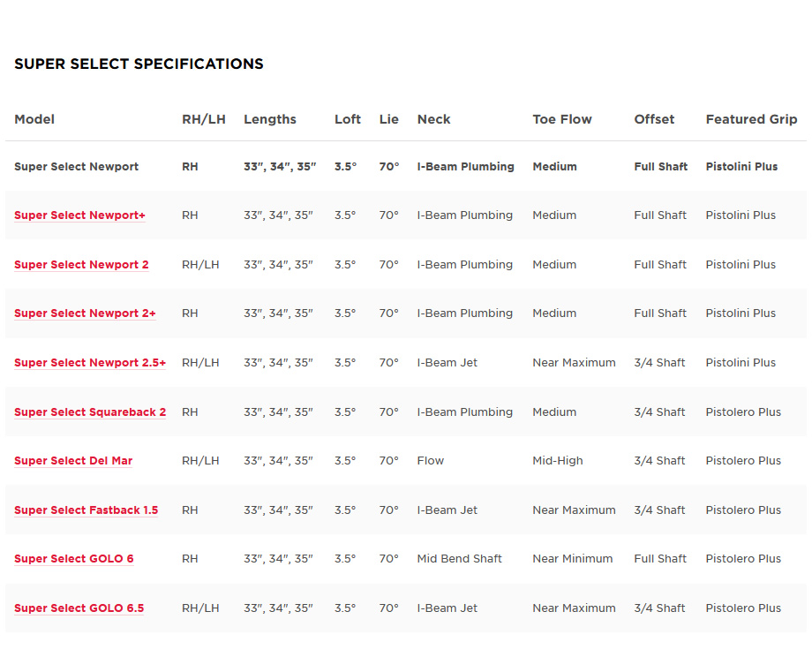Click Full Shaft in the Newport 2+ row

660,313
